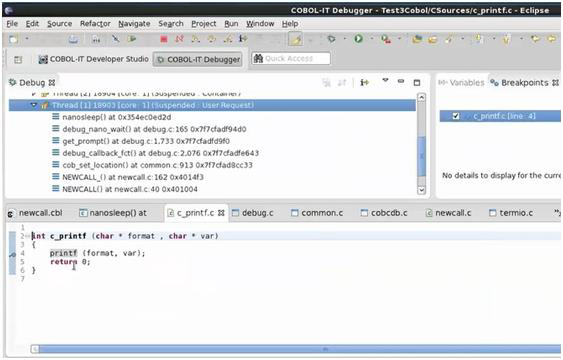The height and width of the screenshot is (360, 563).
Task: Open the Window menu
Action: [260, 24]
